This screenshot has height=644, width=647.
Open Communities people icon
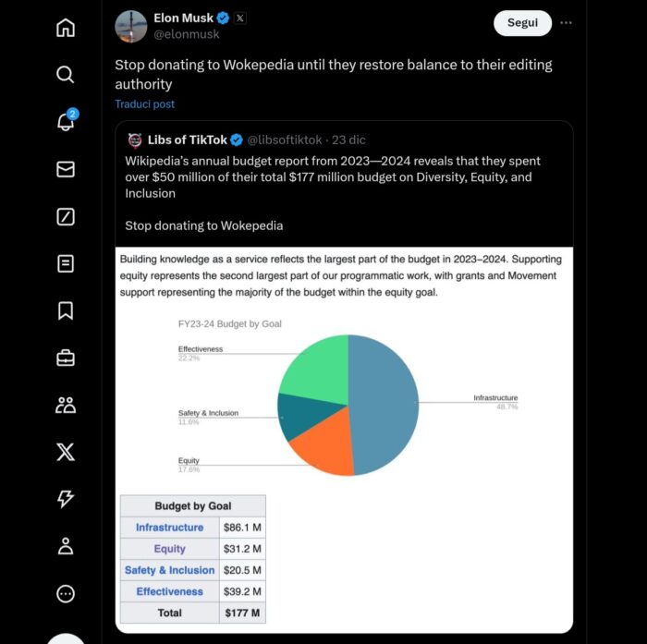(66, 405)
